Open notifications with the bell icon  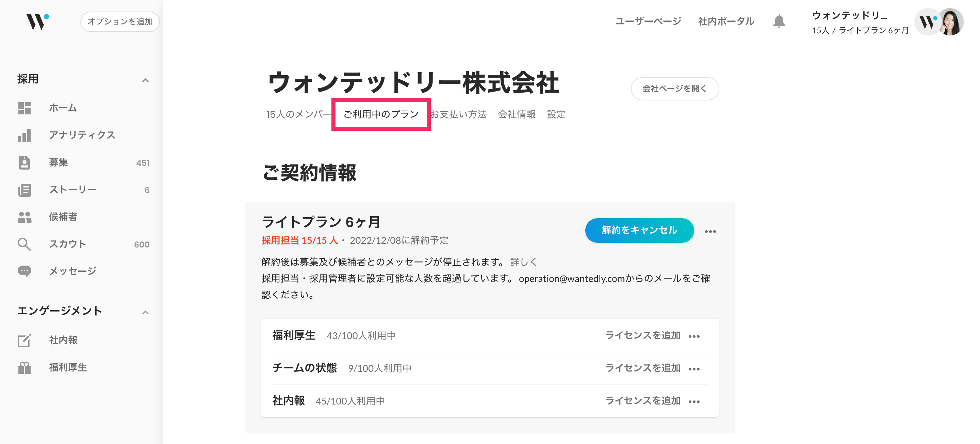779,21
